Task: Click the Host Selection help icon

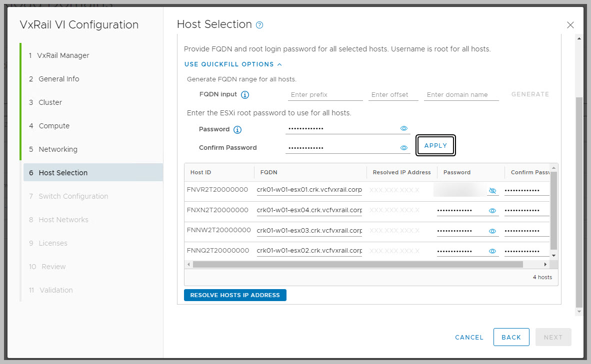Action: click(259, 25)
